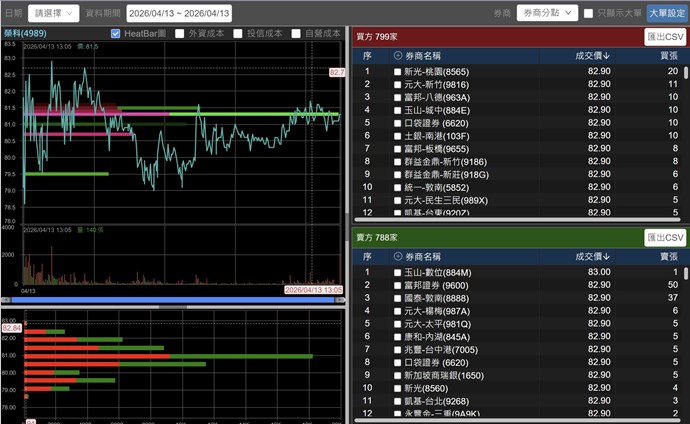
Task: Enable the HeatBar圖 checkbox
Action: pyautogui.click(x=117, y=33)
